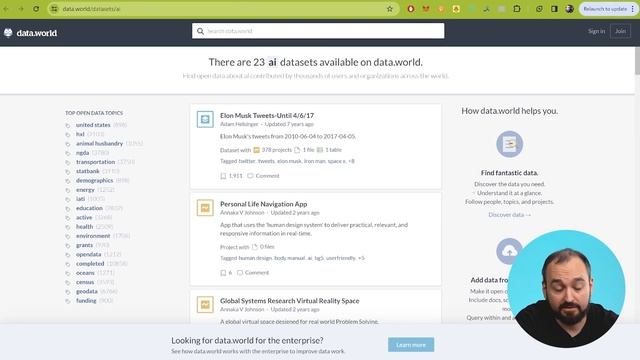Viewport: 640px width, 360px height.
Task: Click the tag icon beside funding
Action: point(68,301)
